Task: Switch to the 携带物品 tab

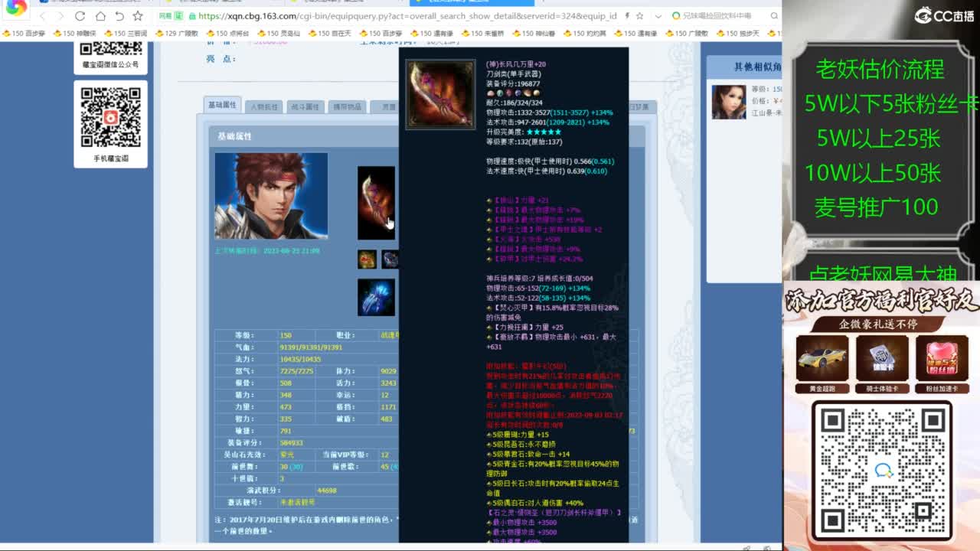Action: [347, 106]
